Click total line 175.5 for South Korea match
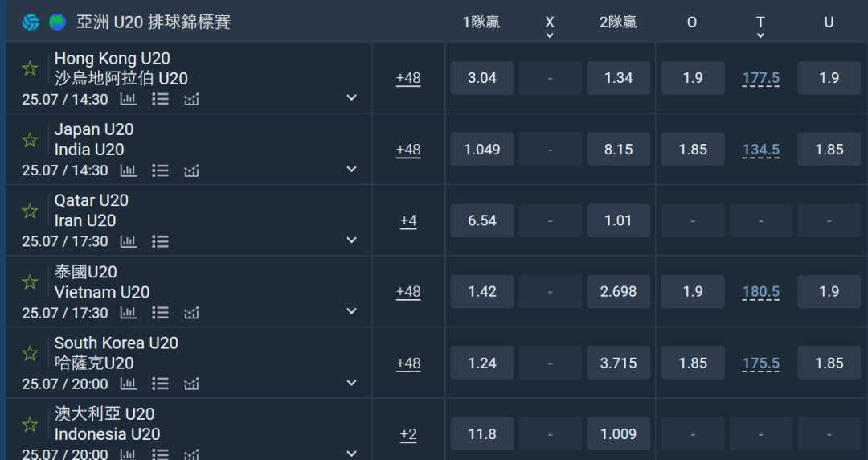 pos(761,363)
